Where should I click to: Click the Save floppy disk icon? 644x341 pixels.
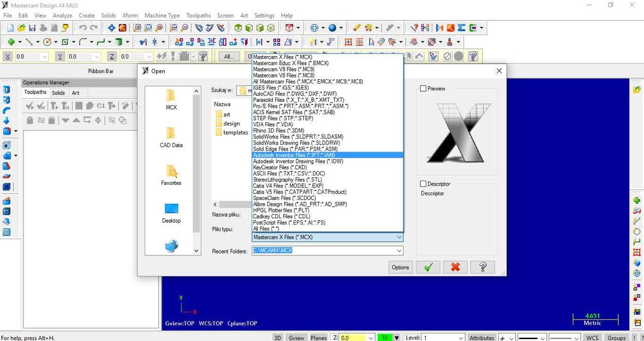(x=33, y=28)
